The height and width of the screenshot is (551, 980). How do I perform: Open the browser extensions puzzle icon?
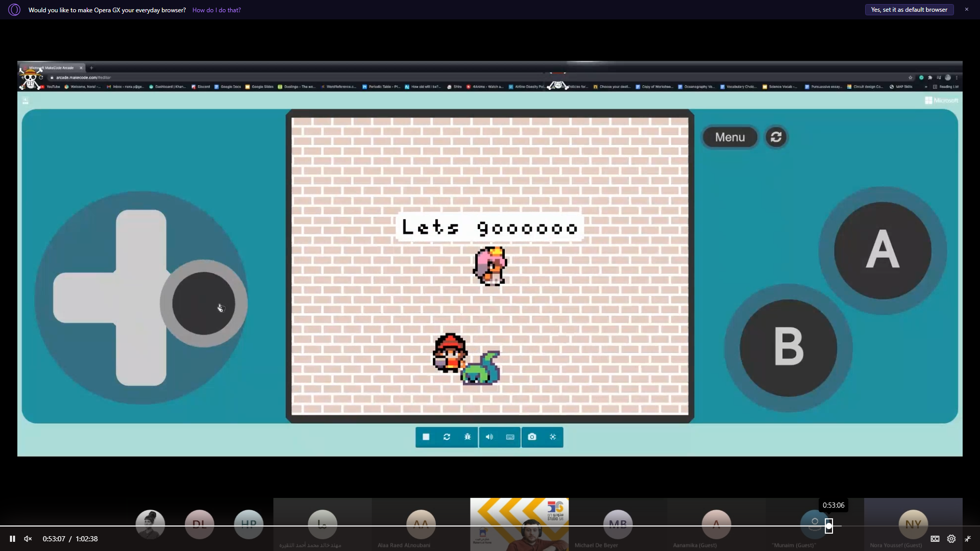point(930,78)
